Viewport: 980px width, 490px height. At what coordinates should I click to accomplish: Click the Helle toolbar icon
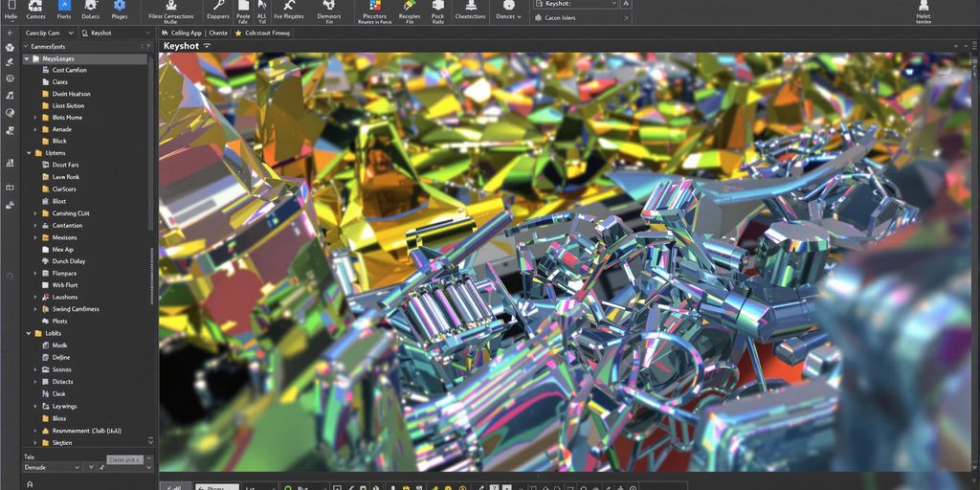click(x=10, y=5)
